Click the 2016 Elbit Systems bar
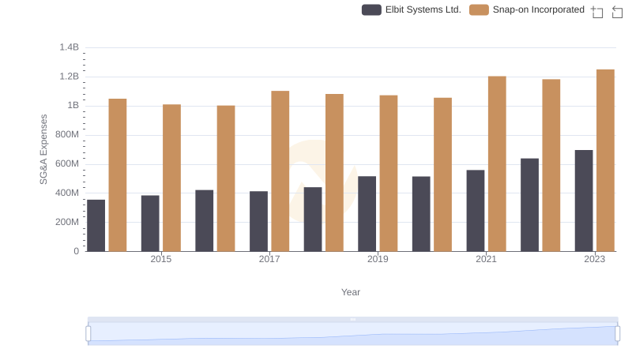Viewport: 632px width, 364px height. coord(205,220)
